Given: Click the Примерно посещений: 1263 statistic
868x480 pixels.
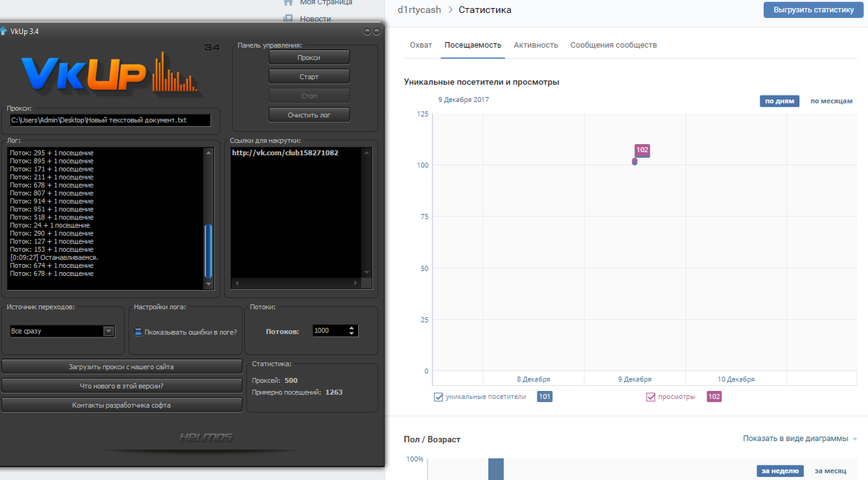Looking at the screenshot, I should [297, 392].
